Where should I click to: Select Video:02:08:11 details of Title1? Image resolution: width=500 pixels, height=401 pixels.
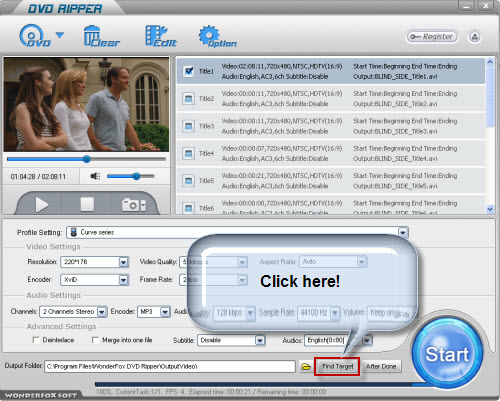282,66
